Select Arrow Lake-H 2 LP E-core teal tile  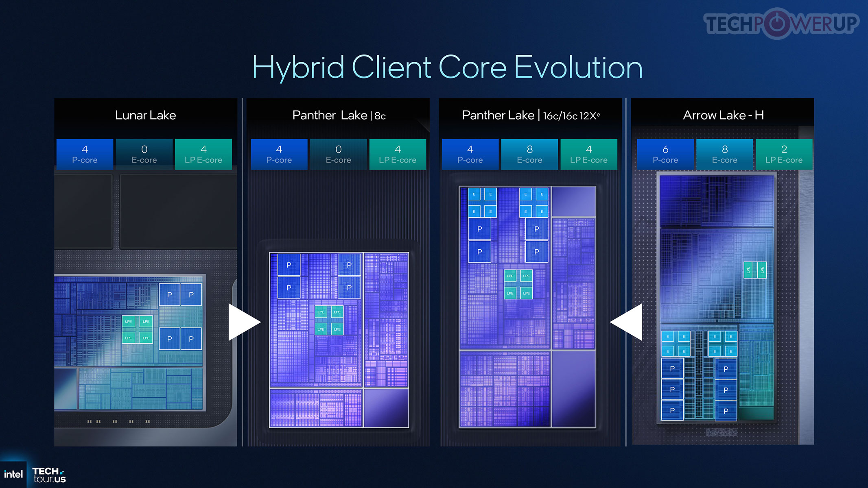[x=784, y=154]
